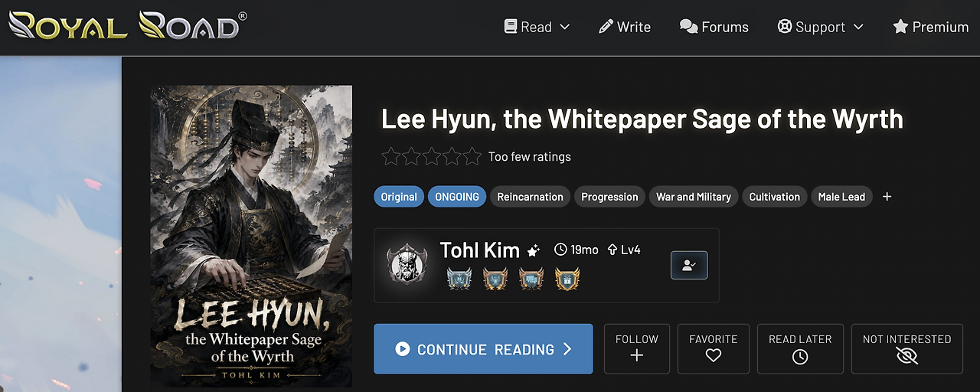Screen dimensions: 980x392
Task: Click the sparkle star icon after Tohl Kim
Action: click(534, 250)
